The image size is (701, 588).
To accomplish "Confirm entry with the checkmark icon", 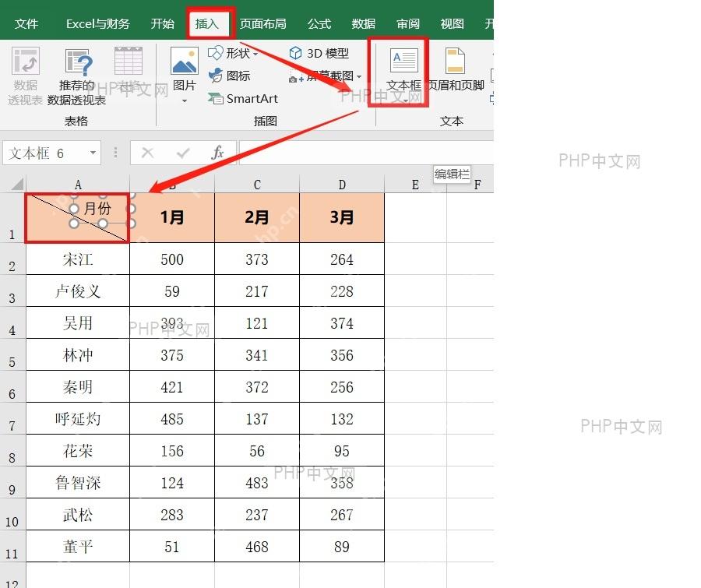I will 183,153.
